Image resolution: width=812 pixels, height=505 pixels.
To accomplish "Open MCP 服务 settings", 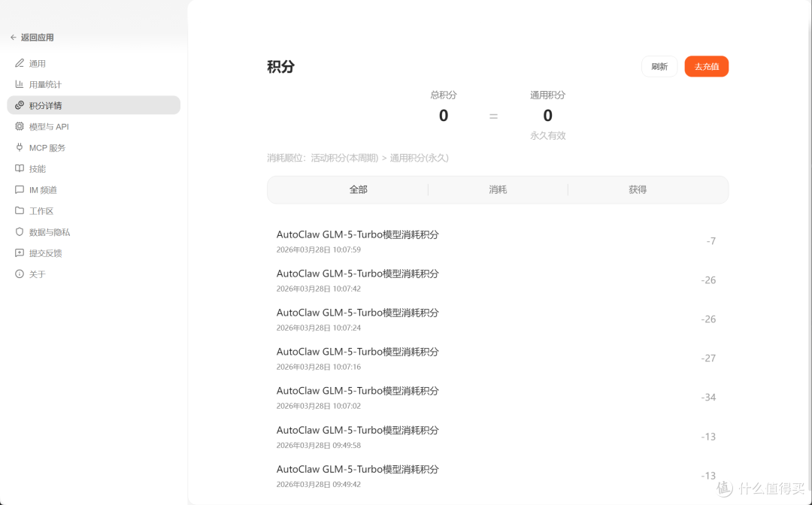I will click(94, 147).
